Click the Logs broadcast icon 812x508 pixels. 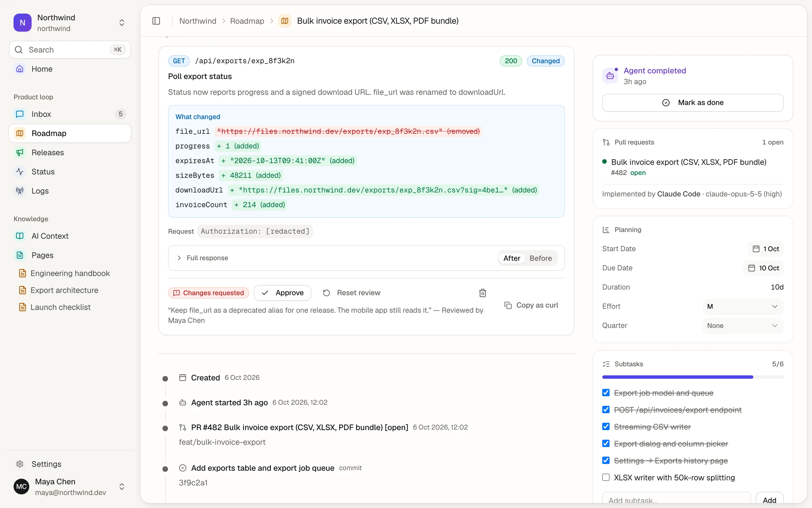click(20, 191)
